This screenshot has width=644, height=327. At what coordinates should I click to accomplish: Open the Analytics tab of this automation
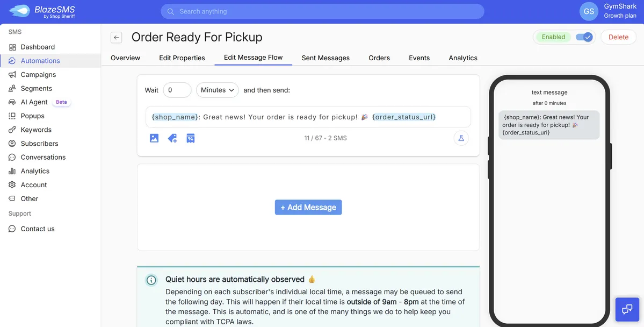pyautogui.click(x=462, y=58)
